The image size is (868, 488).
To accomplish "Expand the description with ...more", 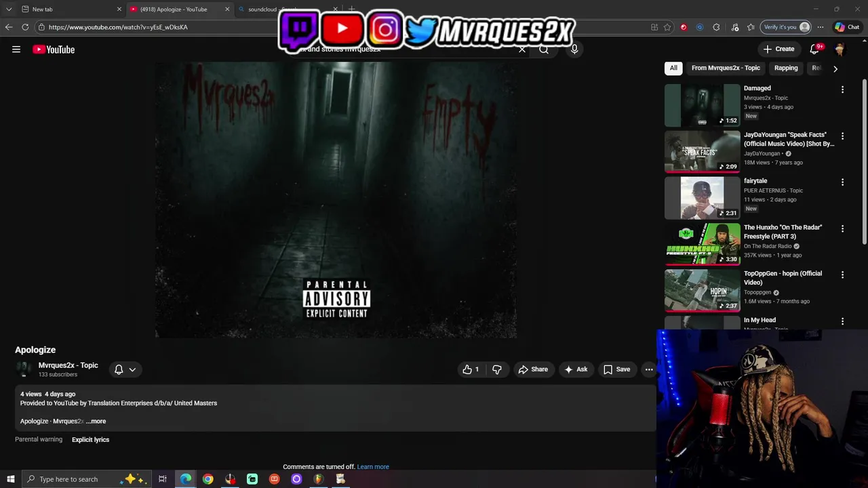I will click(x=96, y=421).
